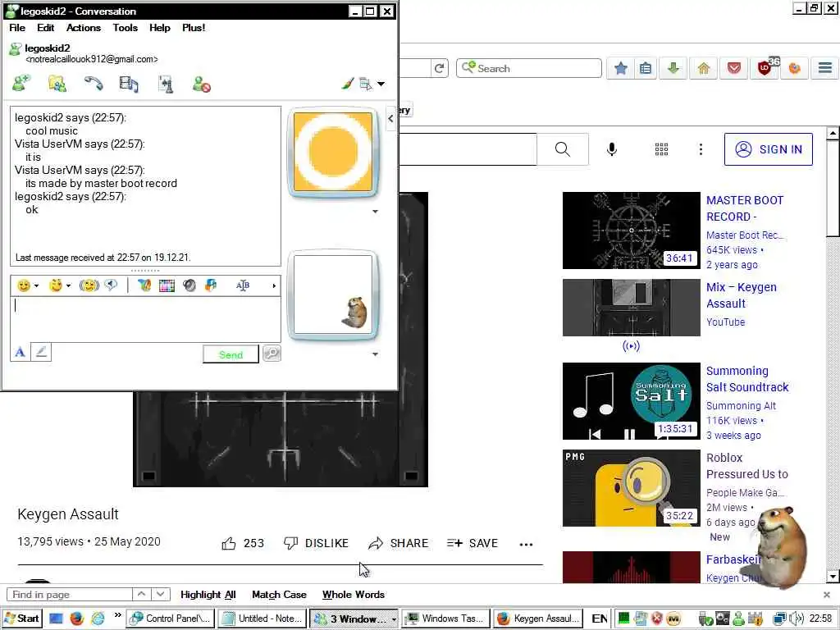This screenshot has width=840, height=630.
Task: Open the YouTube apps grid icon
Action: coord(662,149)
